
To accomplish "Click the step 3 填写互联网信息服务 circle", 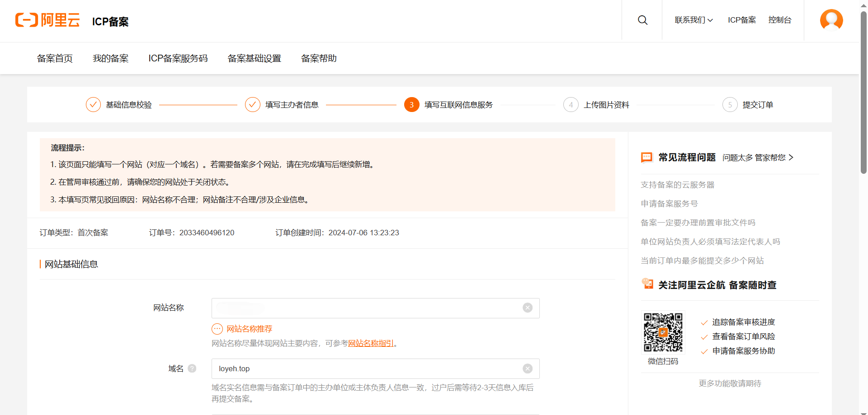I will (411, 104).
